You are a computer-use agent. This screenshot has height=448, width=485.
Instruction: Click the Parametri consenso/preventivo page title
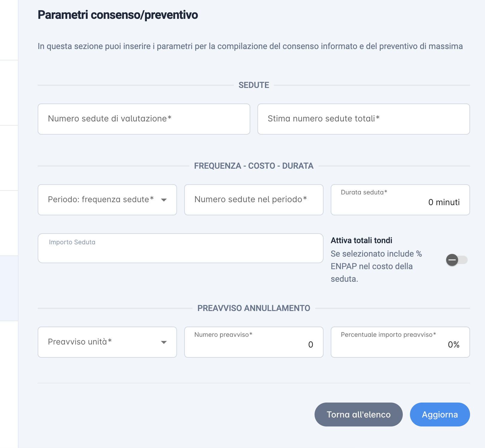(x=118, y=15)
